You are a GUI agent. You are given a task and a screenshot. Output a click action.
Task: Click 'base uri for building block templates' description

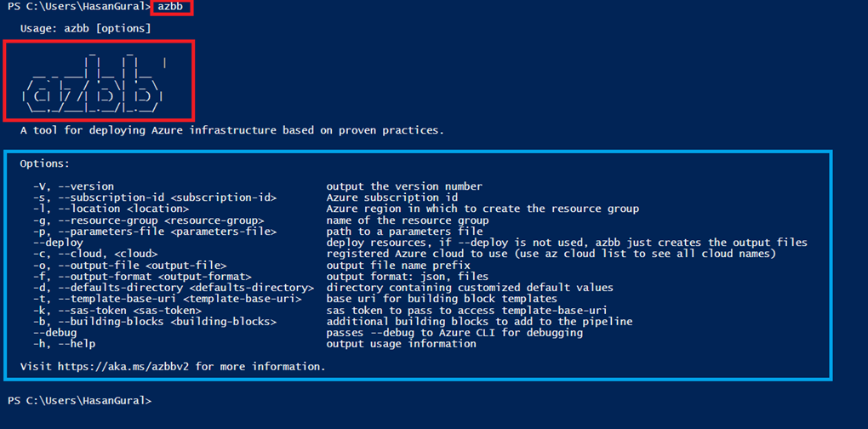click(x=442, y=299)
